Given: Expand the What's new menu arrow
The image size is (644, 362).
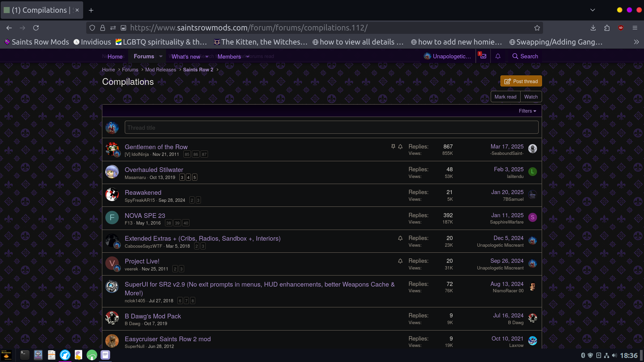Looking at the screenshot, I should 207,56.
